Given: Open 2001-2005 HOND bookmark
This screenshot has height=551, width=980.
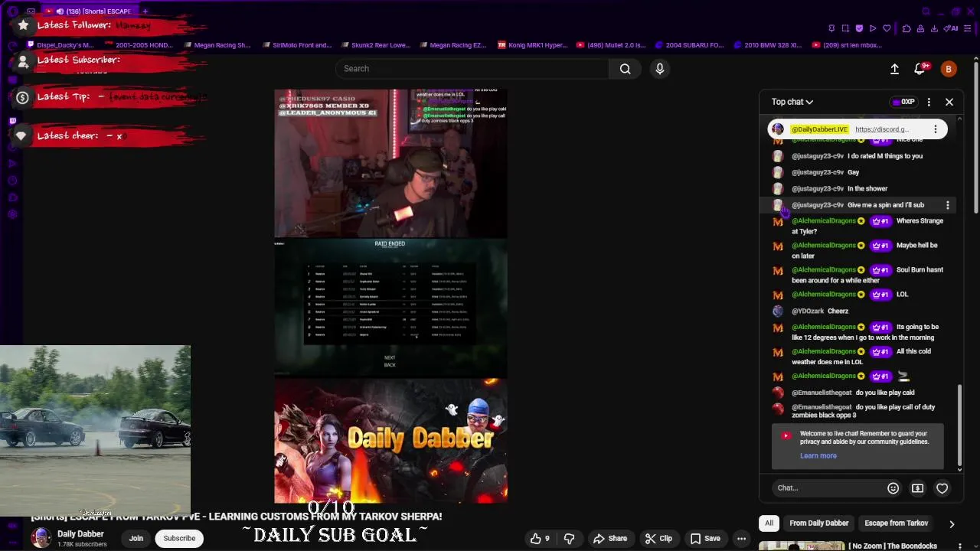Looking at the screenshot, I should [x=138, y=45].
